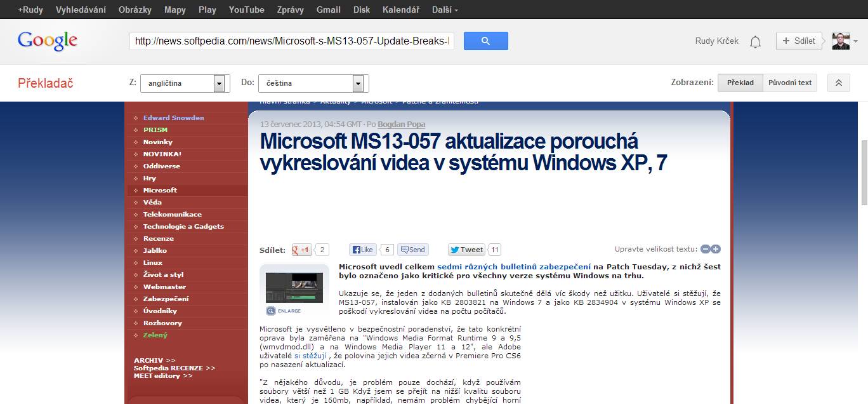Click the author link Bogdan Popa
Viewport: 868px width, 404px height.
point(402,125)
